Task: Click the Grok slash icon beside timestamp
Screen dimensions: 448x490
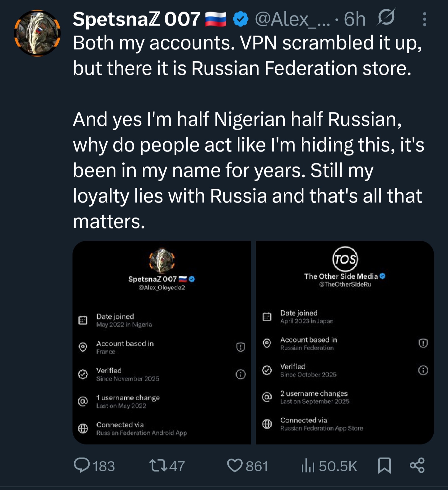Action: pyautogui.click(x=386, y=17)
